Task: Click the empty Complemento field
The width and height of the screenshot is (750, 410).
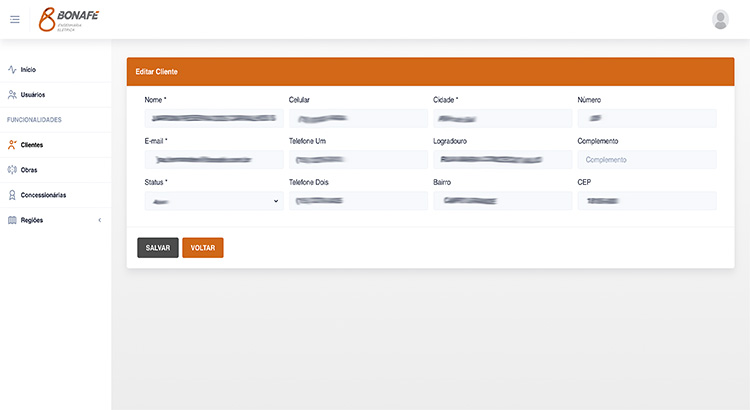Action: coord(647,160)
